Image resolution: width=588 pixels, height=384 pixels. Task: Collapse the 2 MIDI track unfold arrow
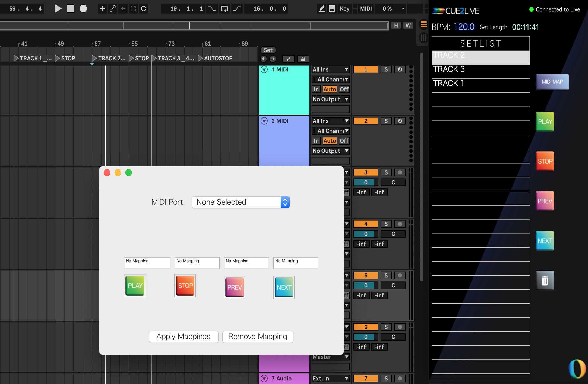(x=264, y=121)
